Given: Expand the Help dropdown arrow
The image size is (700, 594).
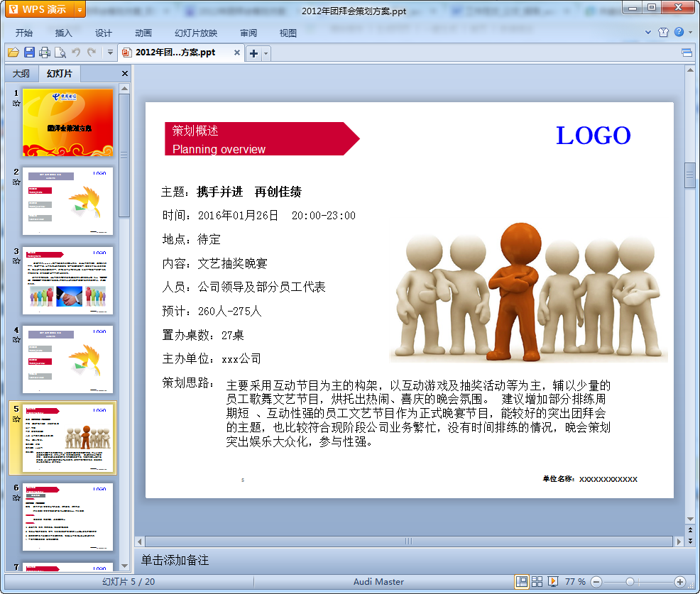Looking at the screenshot, I should point(691,32).
